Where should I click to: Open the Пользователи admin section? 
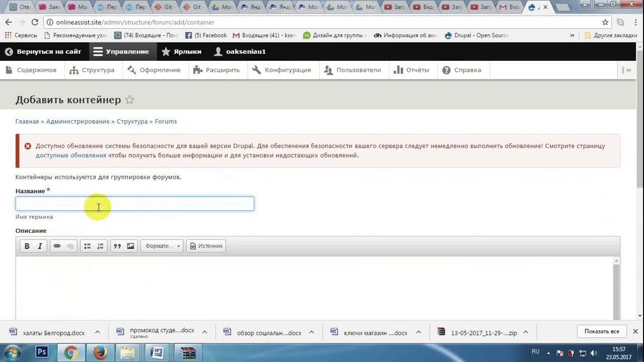coord(353,70)
